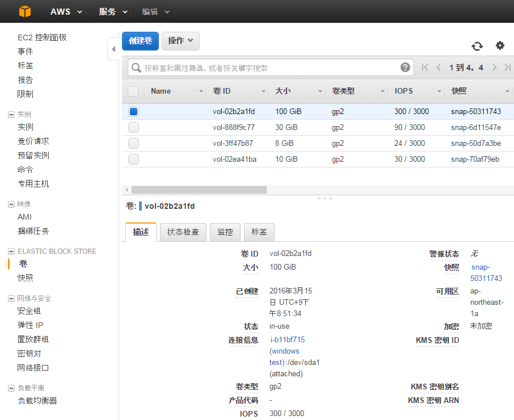Open 报告 in the sidebar
The width and height of the screenshot is (514, 420).
pos(25,80)
